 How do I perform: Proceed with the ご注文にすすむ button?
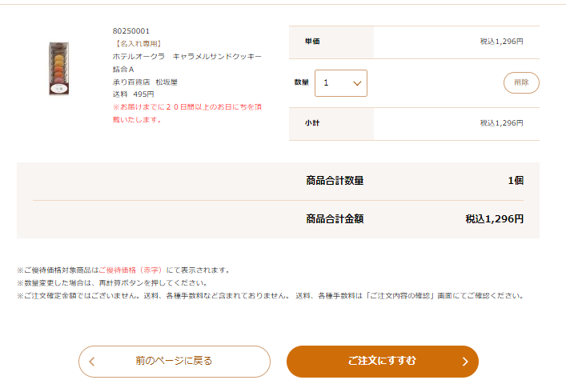pos(383,362)
